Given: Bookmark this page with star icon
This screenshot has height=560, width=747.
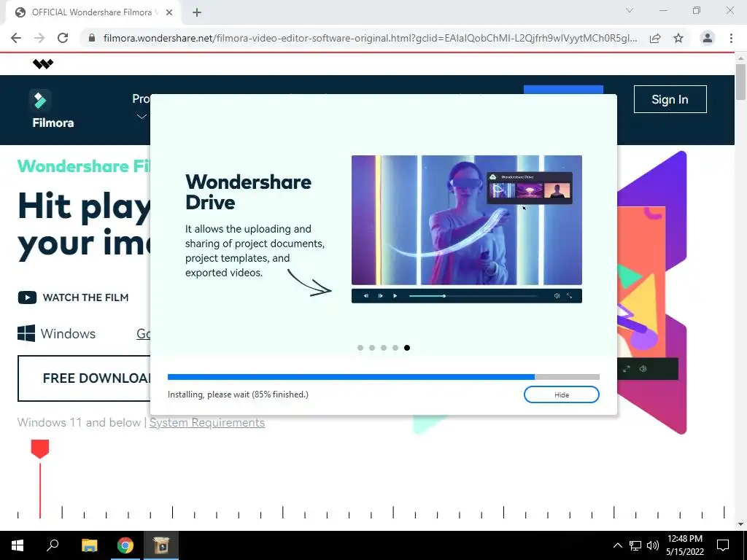Looking at the screenshot, I should [x=678, y=38].
